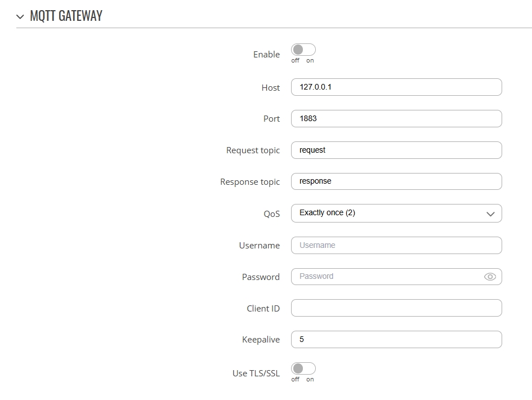The image size is (532, 400).
Task: Click inside the Password input field
Action: [386, 277]
